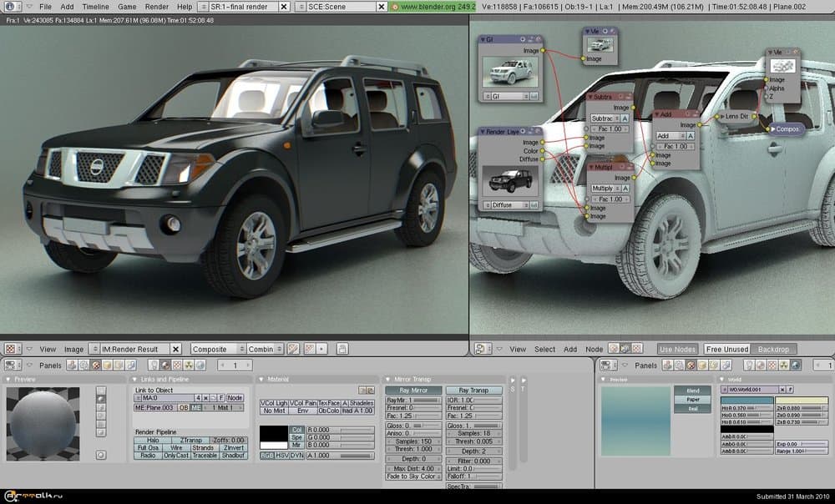835x504 pixels.
Task: Open the lock icon in the image editor header
Action: 342,349
